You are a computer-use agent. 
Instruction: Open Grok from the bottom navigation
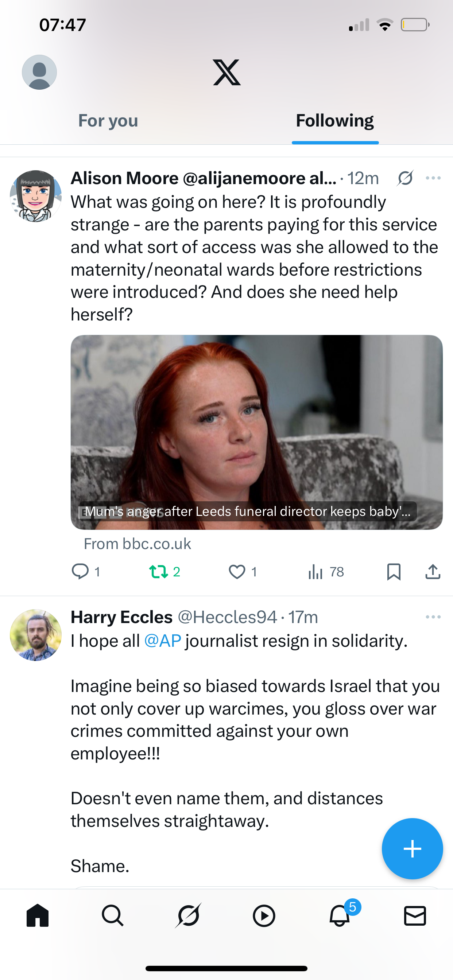click(189, 915)
